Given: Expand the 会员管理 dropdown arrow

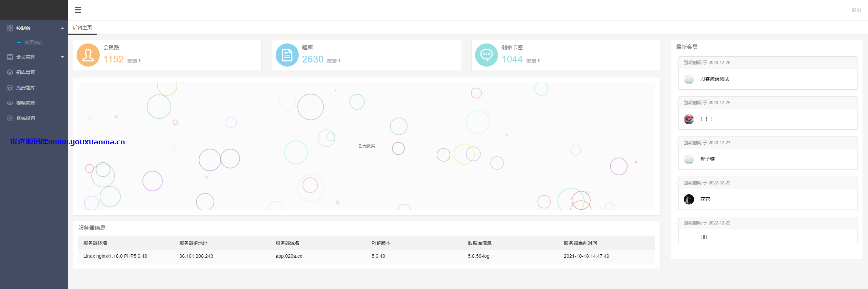Looking at the screenshot, I should click(62, 57).
